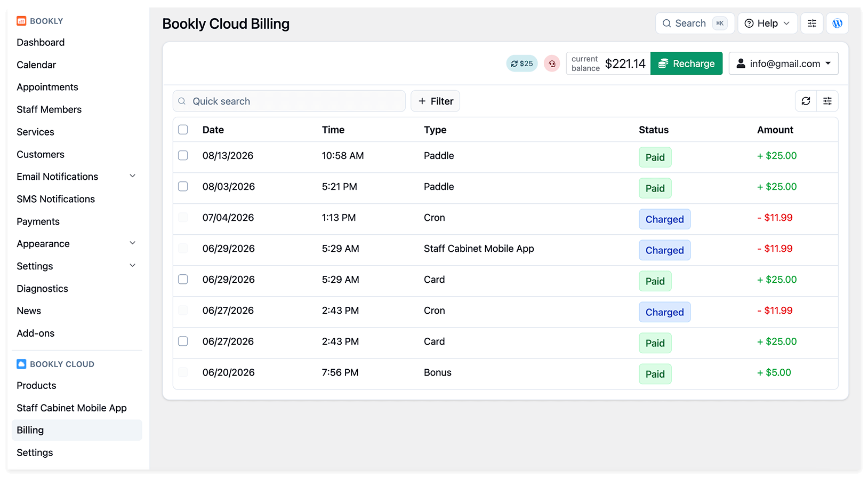Open Calendar in sidebar
This screenshot has height=477, width=868.
pyautogui.click(x=36, y=65)
